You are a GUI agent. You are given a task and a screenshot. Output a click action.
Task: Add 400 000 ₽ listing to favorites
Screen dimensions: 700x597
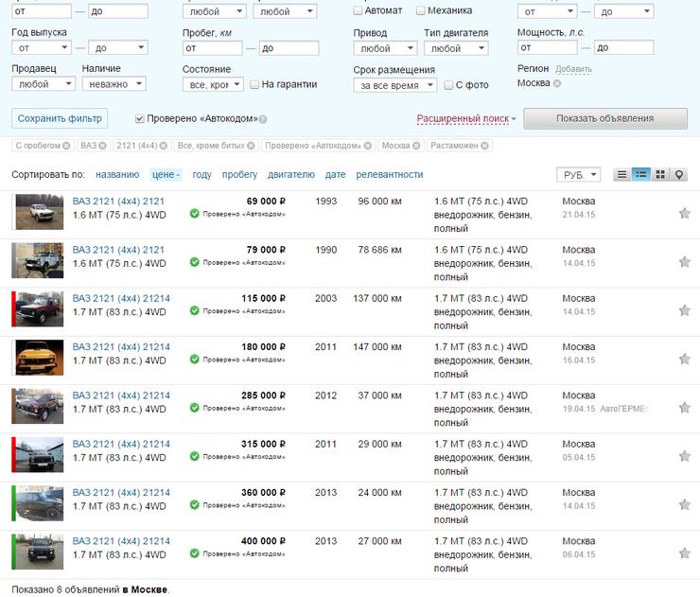coord(684,553)
